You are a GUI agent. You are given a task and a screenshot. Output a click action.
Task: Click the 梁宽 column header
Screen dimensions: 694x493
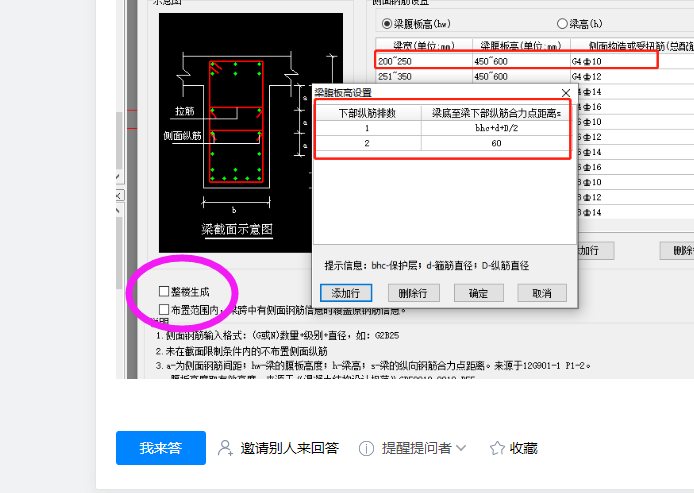coord(424,46)
